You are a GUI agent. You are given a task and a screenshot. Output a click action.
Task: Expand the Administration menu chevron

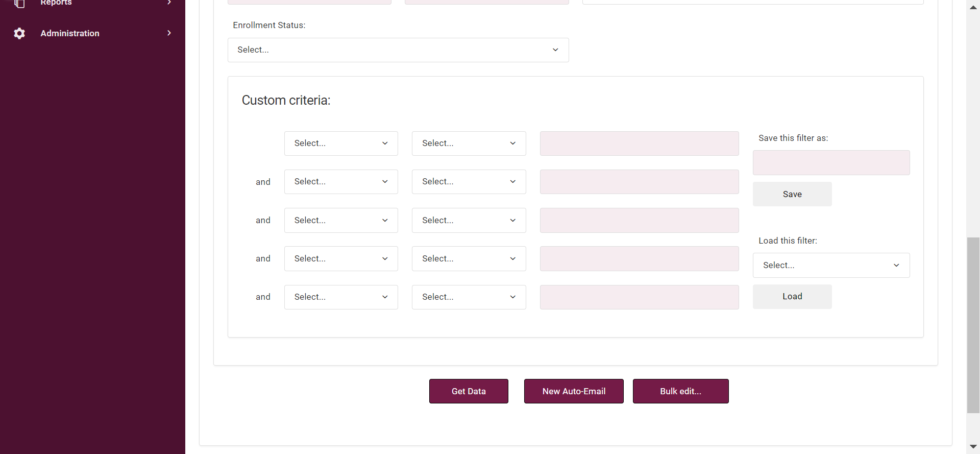click(169, 33)
